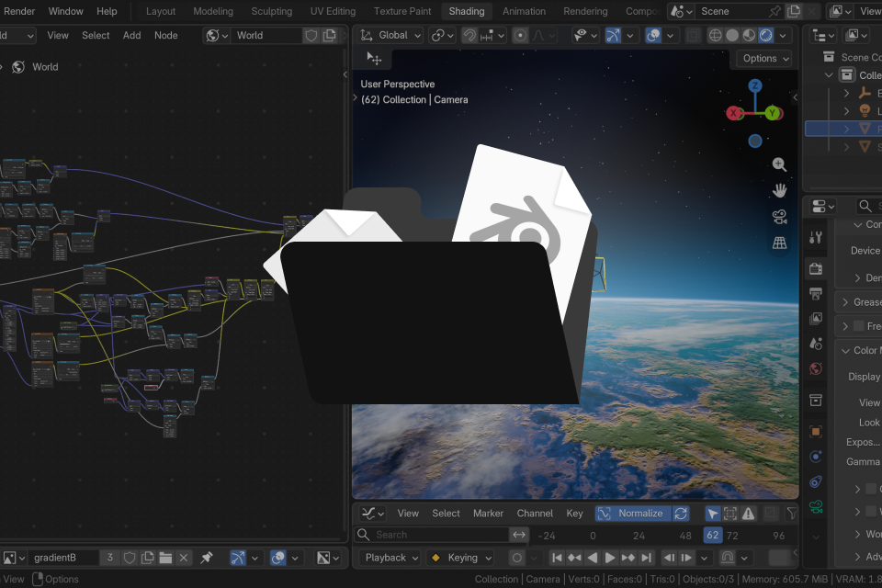
Task: Open viewport shading options dropdown
Action: 783,36
